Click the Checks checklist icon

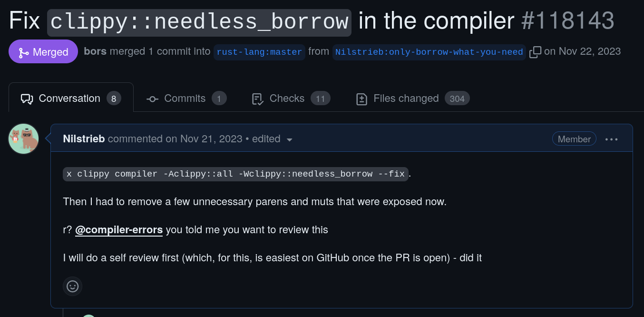click(x=257, y=99)
